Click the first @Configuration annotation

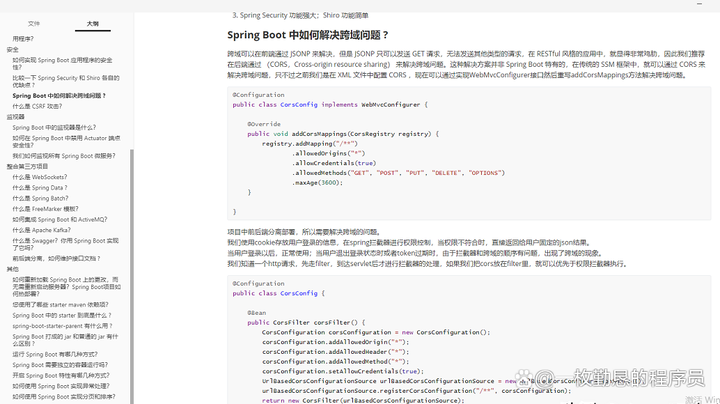[x=259, y=95]
